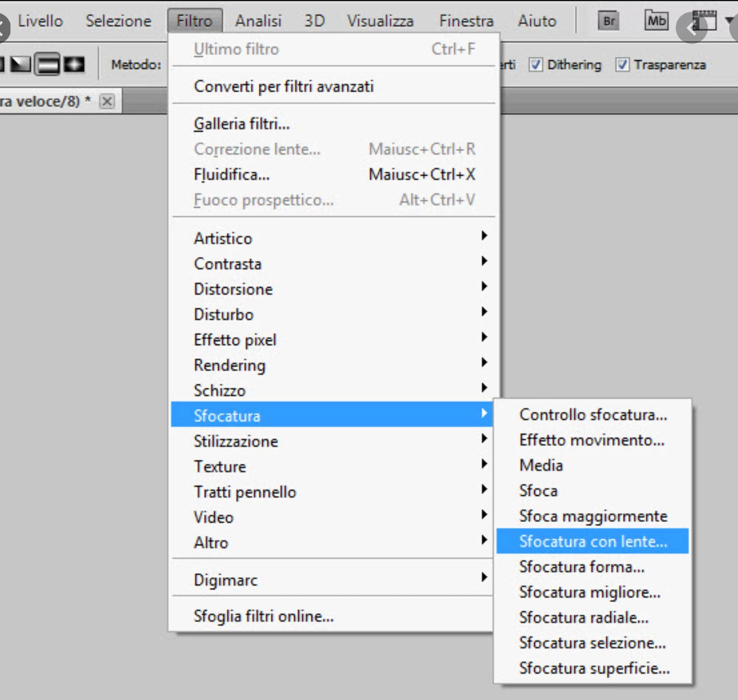738x700 pixels.
Task: Expand the Texture submenu arrow
Action: (484, 464)
